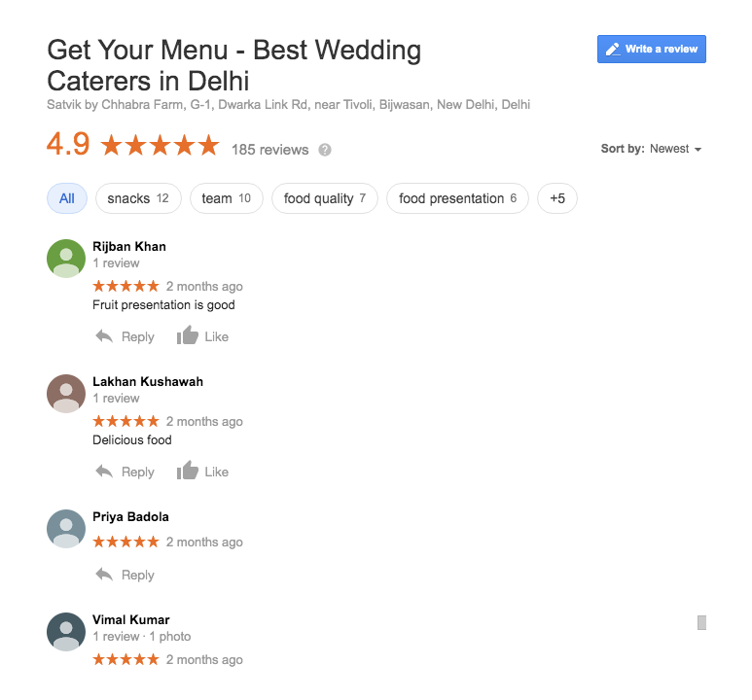Select the All filter chip
752x700 pixels.
coord(67,198)
